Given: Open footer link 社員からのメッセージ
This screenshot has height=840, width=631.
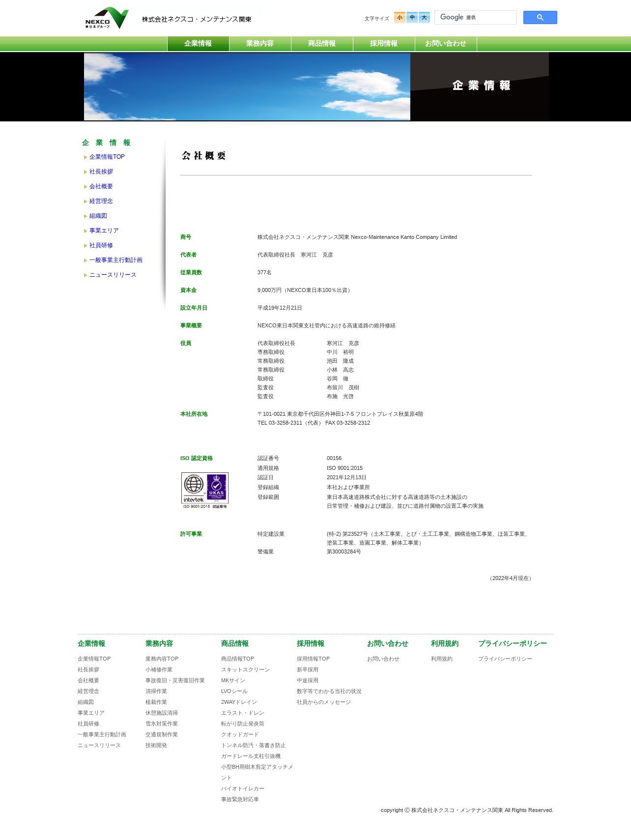Looking at the screenshot, I should [x=324, y=702].
